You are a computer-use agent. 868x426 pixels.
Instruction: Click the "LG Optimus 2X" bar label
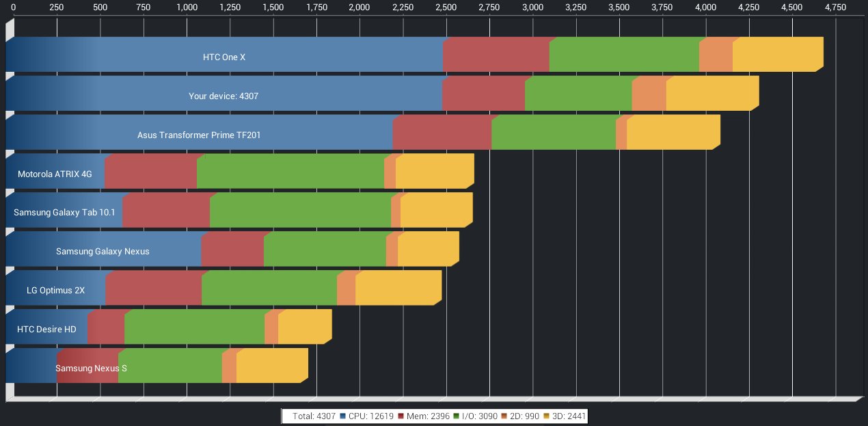point(55,291)
